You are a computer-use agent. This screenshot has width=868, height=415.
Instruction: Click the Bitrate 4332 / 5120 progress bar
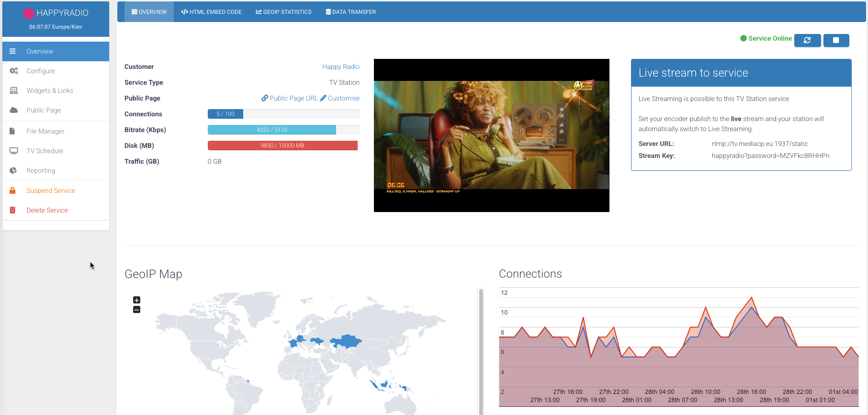coord(283,130)
